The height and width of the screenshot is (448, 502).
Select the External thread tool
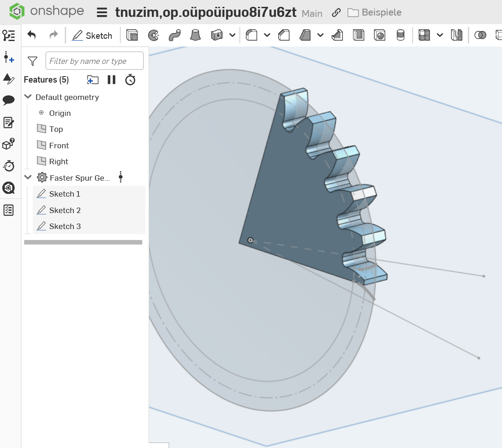click(x=400, y=35)
